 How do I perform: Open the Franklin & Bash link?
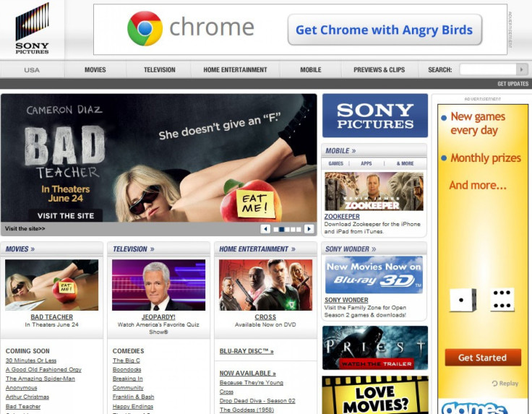(133, 397)
